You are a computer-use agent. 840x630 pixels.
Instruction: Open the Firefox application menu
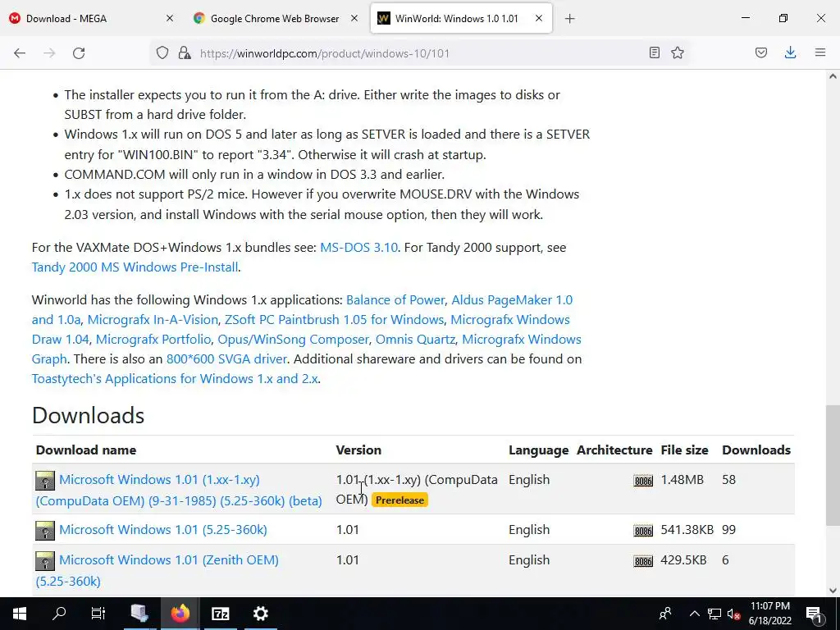(x=820, y=52)
